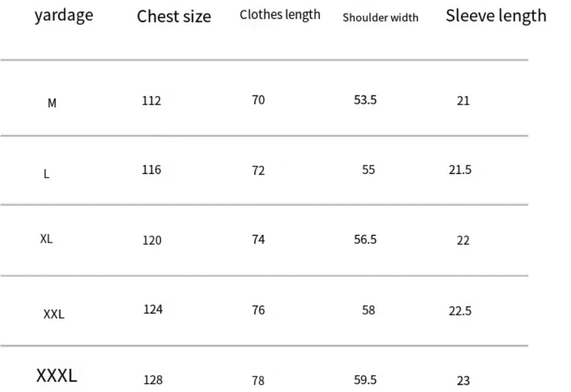Select chest size value 116
571x392 pixels.
pyautogui.click(x=151, y=170)
